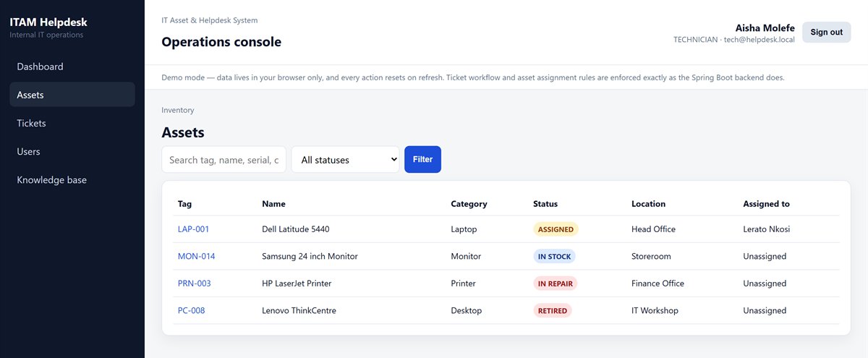Viewport: 868px width, 358px height.
Task: Click the Samsung 24 inch Monitor cell
Action: [x=310, y=256]
